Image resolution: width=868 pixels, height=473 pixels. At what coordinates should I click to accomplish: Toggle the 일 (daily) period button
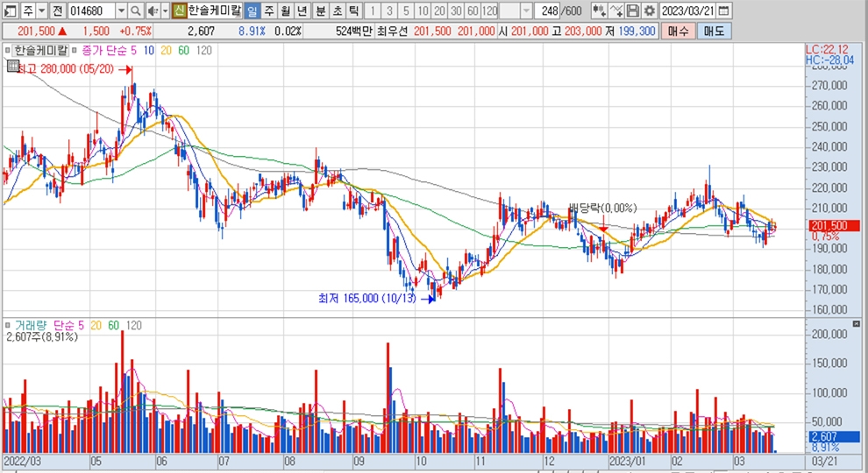[x=252, y=11]
